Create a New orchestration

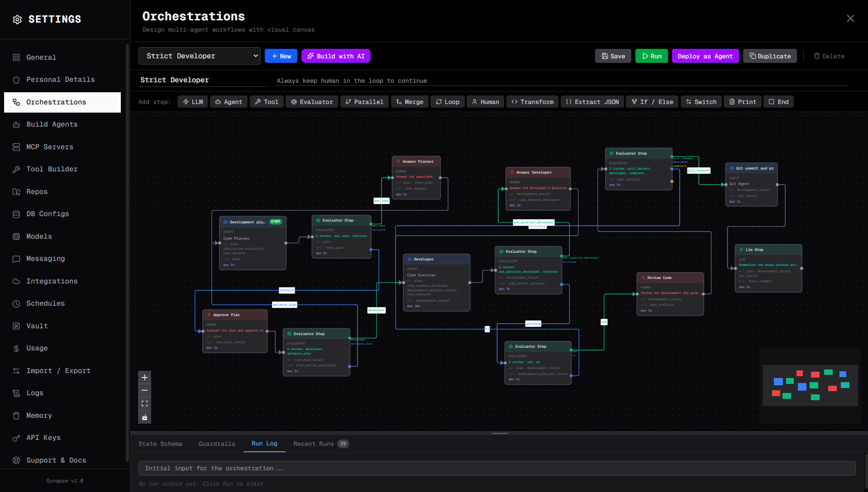[281, 56]
